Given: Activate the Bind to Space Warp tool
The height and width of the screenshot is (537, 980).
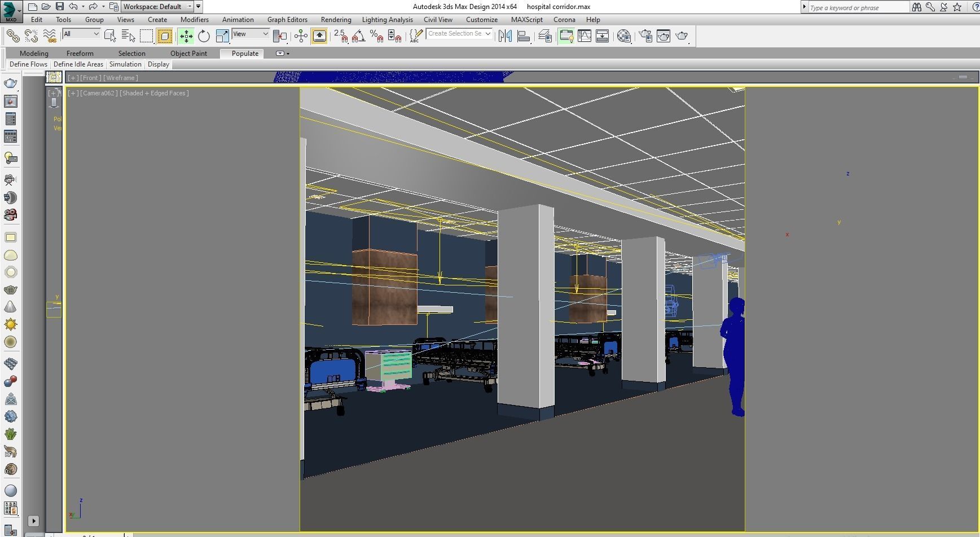Looking at the screenshot, I should coord(50,36).
